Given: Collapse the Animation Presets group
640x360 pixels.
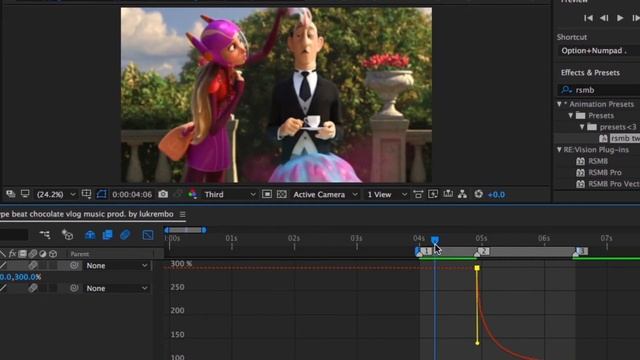Looking at the screenshot, I should coord(560,104).
